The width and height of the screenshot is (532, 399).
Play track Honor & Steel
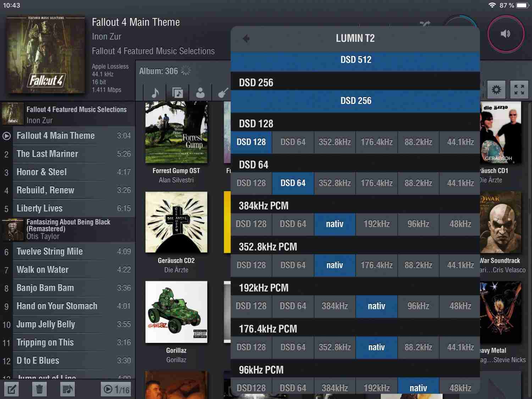point(67,172)
